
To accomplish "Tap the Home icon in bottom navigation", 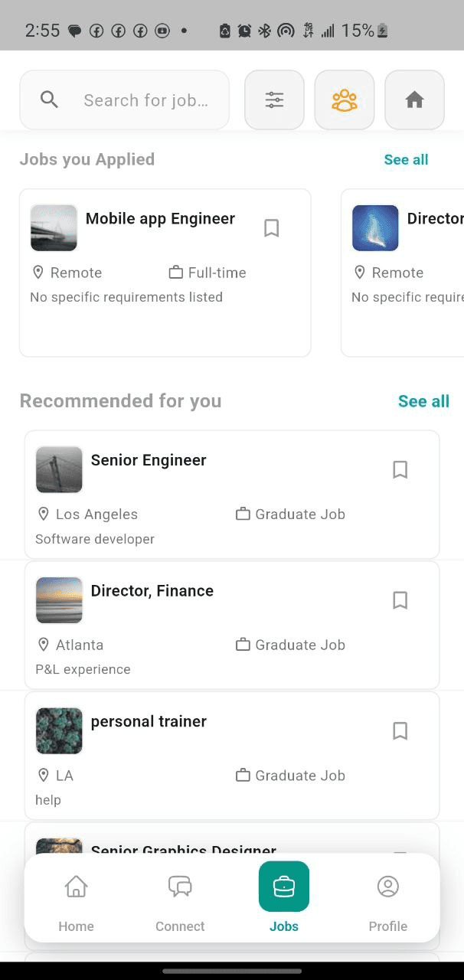I will pyautogui.click(x=76, y=886).
